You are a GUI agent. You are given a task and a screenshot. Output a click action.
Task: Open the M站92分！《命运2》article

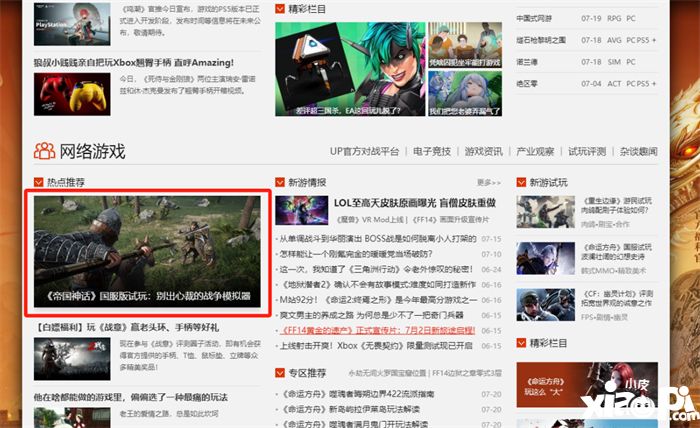pos(378,300)
